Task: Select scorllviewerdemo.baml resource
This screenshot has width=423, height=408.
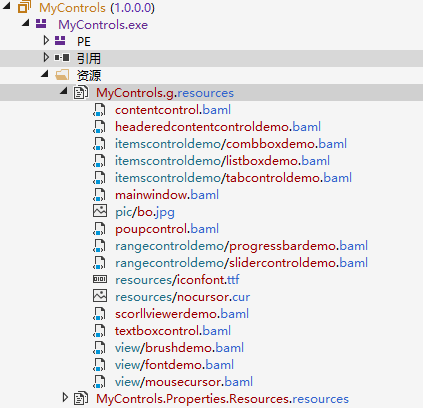Action: point(182,314)
